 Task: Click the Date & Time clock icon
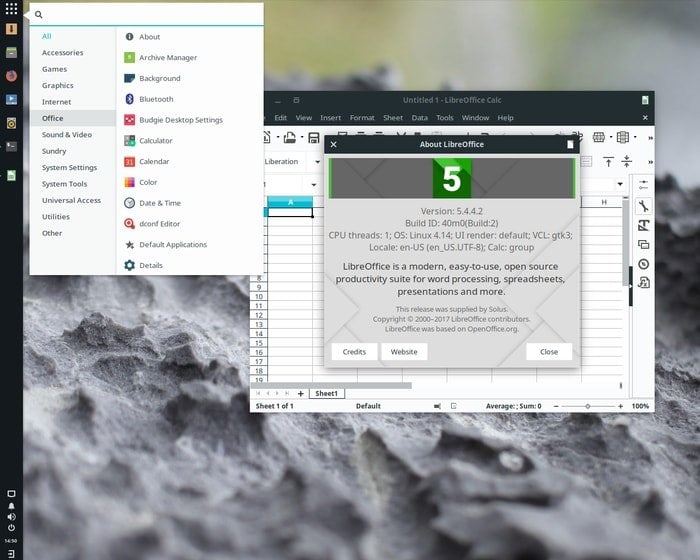point(129,203)
